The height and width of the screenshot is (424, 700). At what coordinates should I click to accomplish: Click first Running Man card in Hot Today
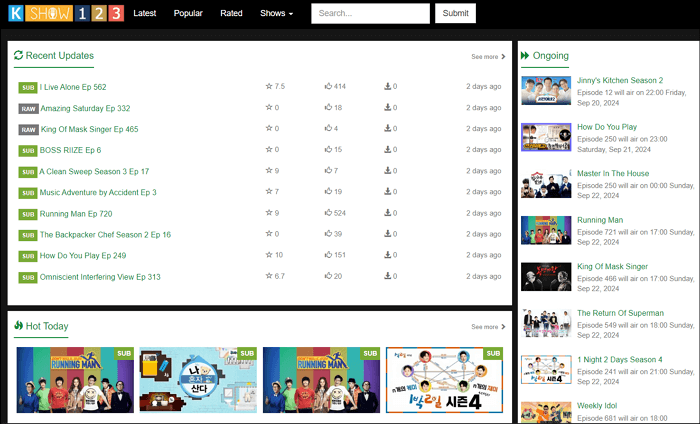[x=75, y=380]
